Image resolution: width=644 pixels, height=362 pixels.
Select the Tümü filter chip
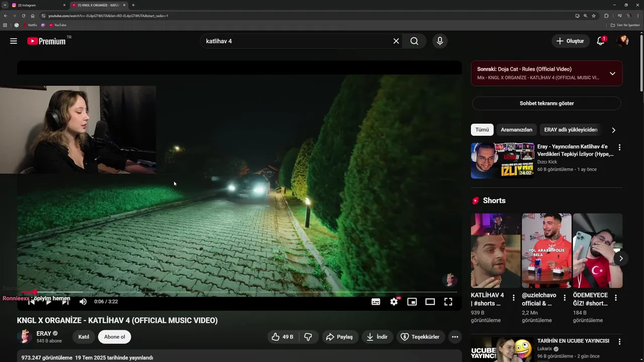[482, 130]
